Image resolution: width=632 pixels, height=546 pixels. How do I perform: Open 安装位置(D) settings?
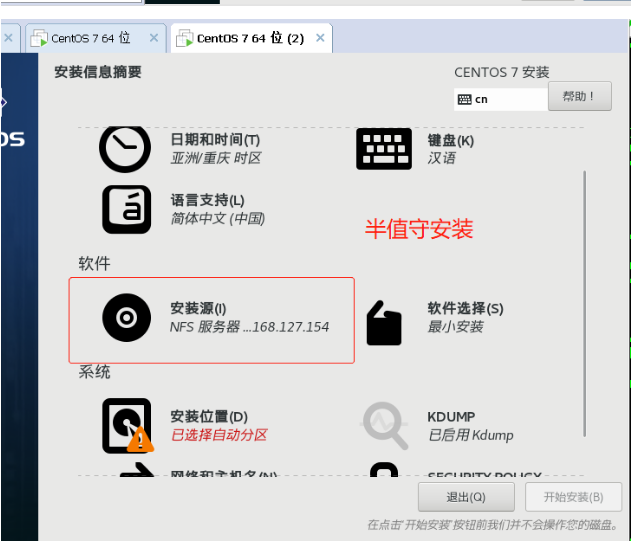point(209,417)
